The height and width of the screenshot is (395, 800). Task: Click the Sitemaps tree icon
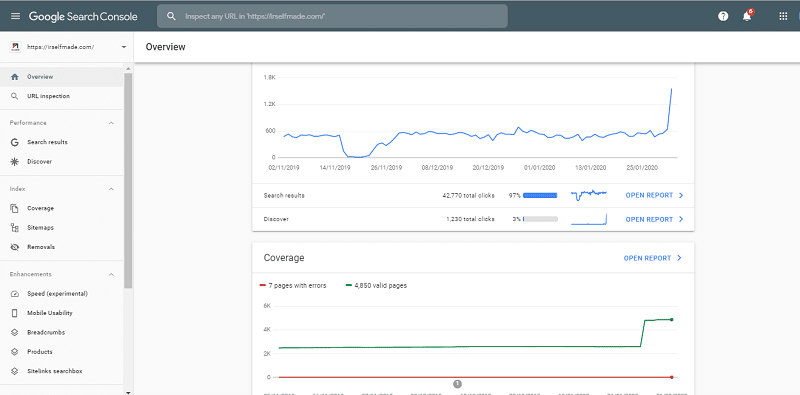pyautogui.click(x=14, y=228)
